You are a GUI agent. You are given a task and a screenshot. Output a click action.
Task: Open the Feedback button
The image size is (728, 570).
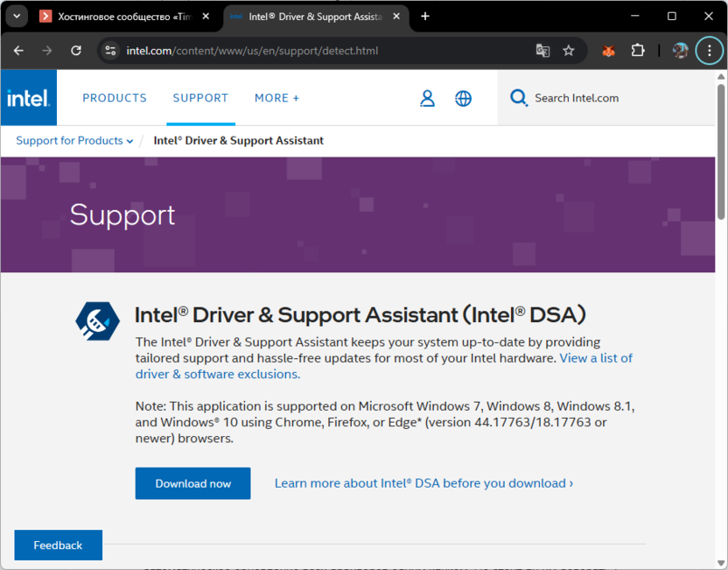[58, 545]
